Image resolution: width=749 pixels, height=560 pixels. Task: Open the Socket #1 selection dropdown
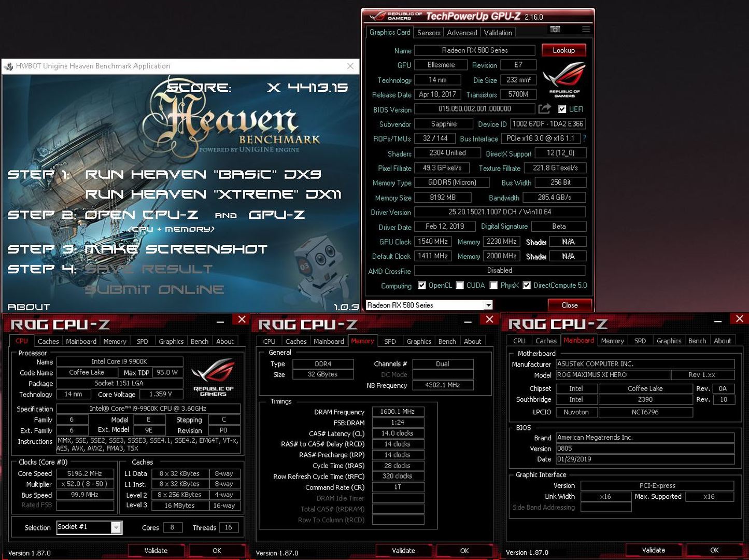117,527
